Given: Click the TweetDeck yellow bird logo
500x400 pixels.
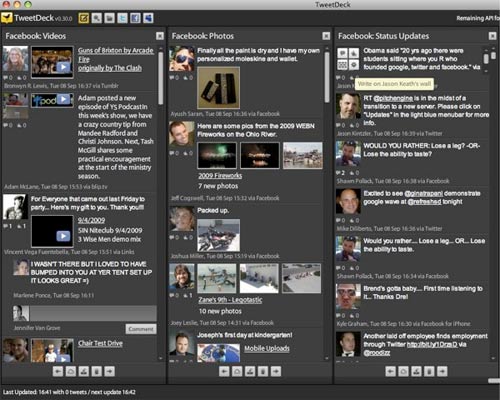Looking at the screenshot, I should [7, 18].
